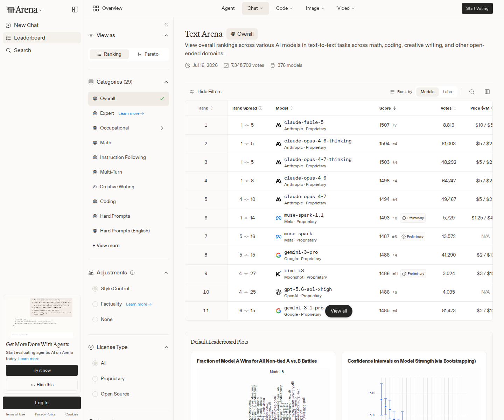Collapse the View as section
Screen dimensions: 504x420
click(x=166, y=35)
